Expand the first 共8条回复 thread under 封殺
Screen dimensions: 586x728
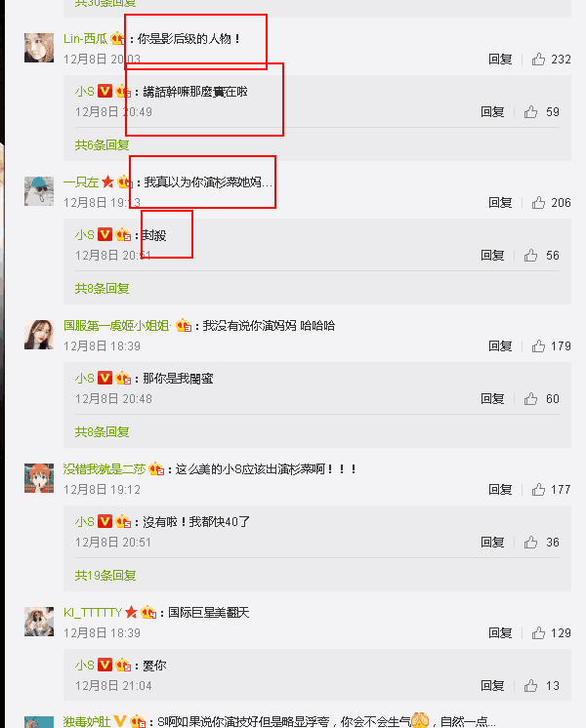[x=102, y=288]
